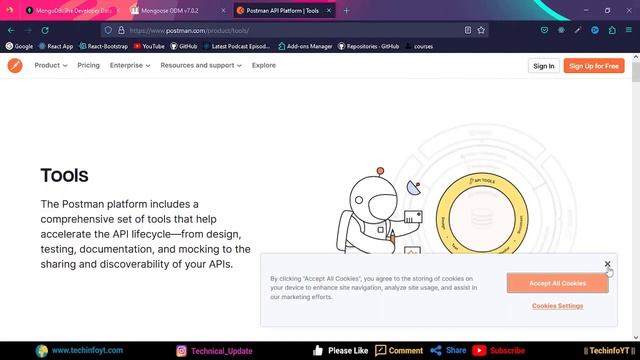
Task: Click the shield tracking protection icon
Action: tap(108, 30)
